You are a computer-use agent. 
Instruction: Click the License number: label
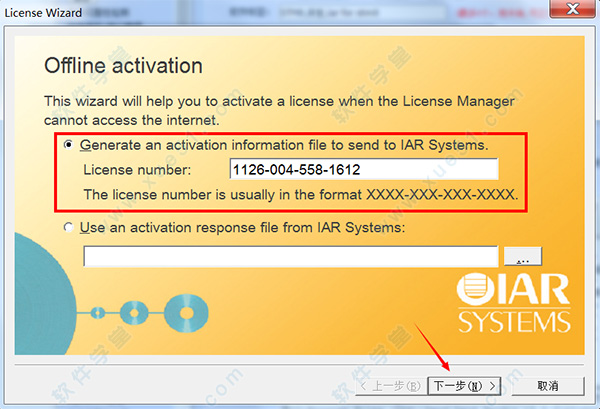click(137, 169)
